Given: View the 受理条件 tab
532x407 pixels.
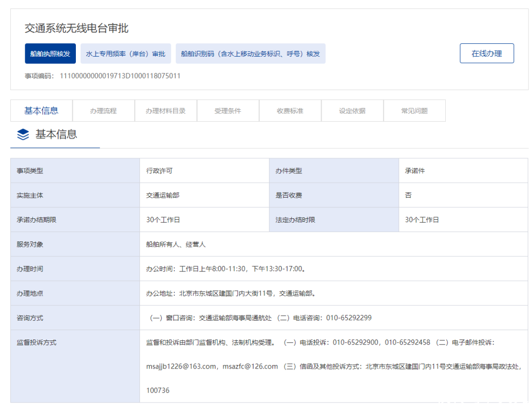Looking at the screenshot, I should coord(228,110).
